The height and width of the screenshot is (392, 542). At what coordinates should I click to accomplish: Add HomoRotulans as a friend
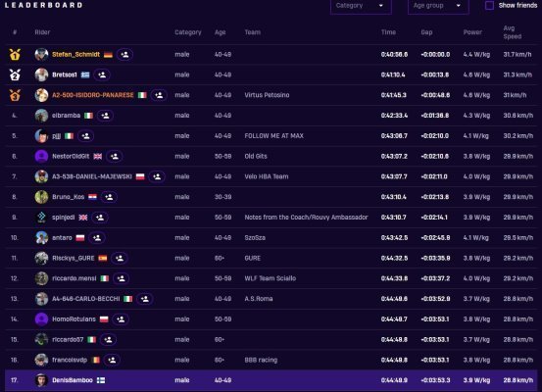tap(121, 319)
